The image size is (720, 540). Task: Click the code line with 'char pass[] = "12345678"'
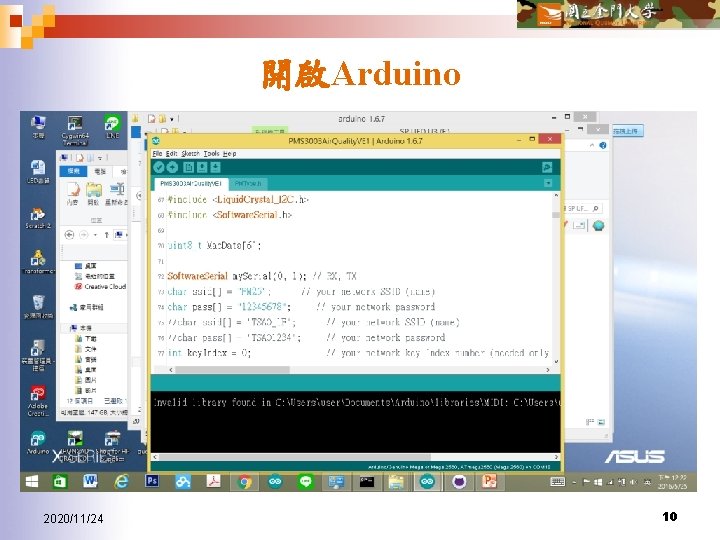pyautogui.click(x=301, y=307)
